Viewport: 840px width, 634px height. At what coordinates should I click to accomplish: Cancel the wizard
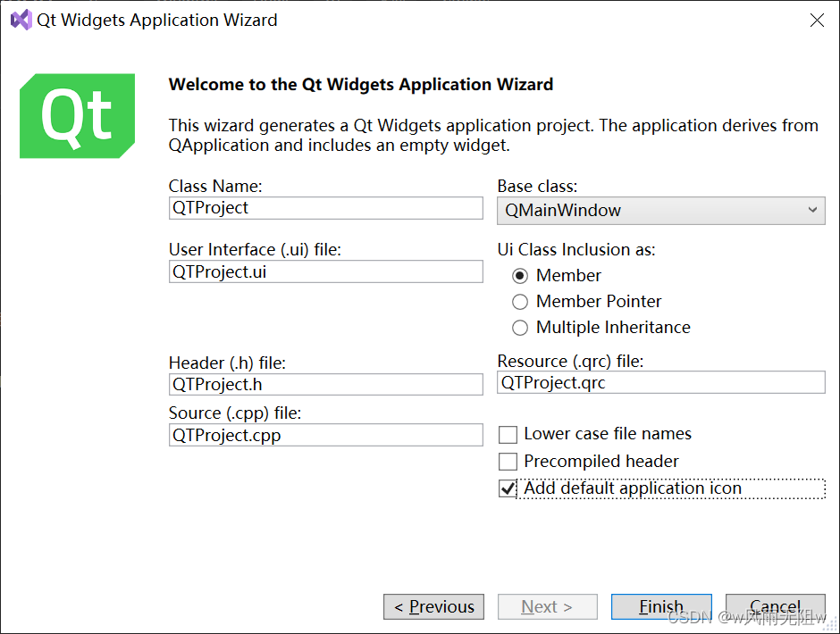pos(774,607)
